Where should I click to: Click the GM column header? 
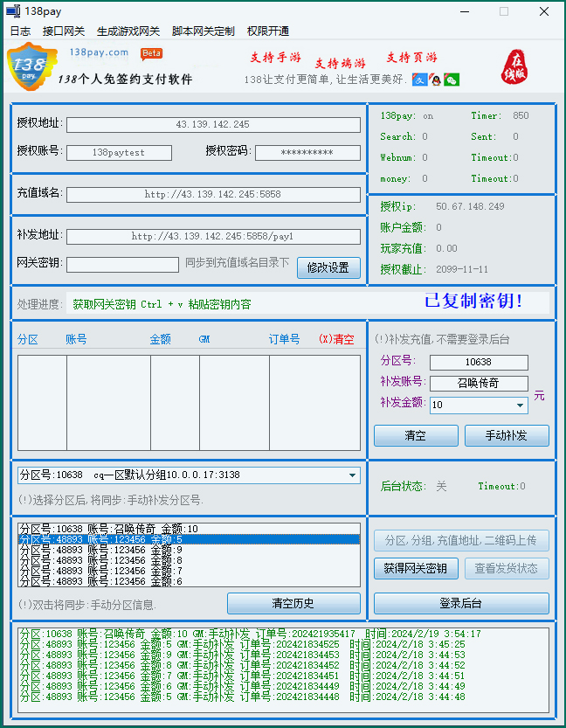click(x=204, y=339)
